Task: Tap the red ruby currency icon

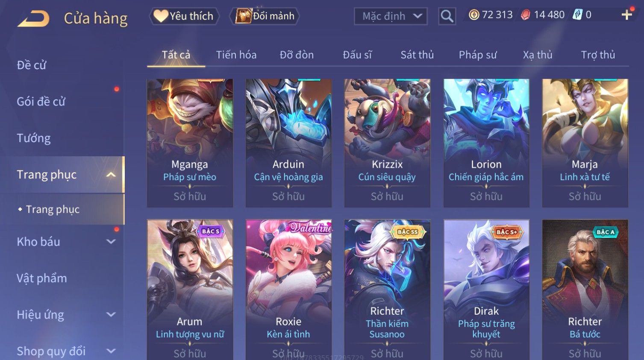Action: 525,15
